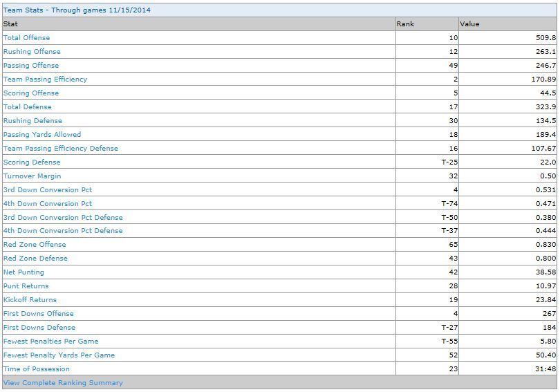
Task: Select passing efficiency value 170.89
Action: [543, 80]
